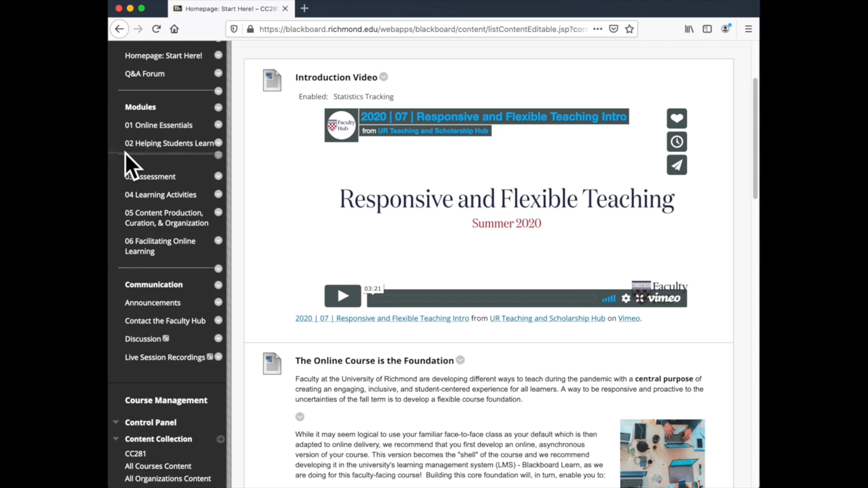
Task: Open 01 Online Essentials module
Action: click(x=159, y=125)
